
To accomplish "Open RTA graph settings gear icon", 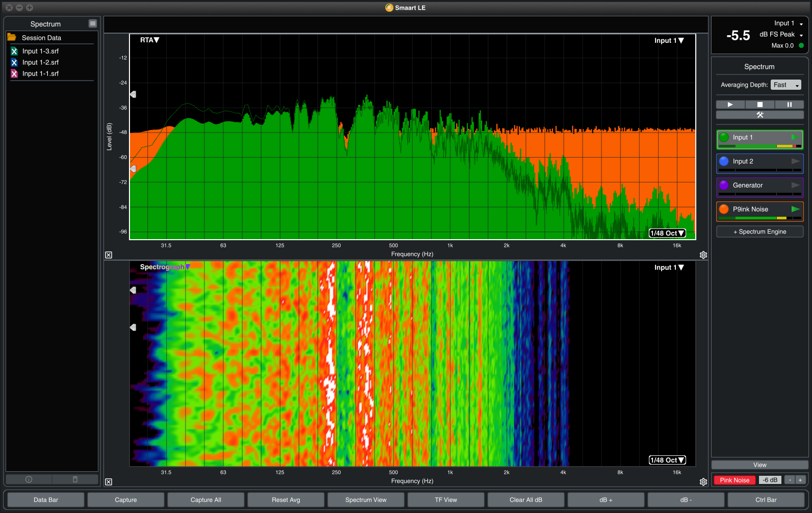I will [x=703, y=255].
